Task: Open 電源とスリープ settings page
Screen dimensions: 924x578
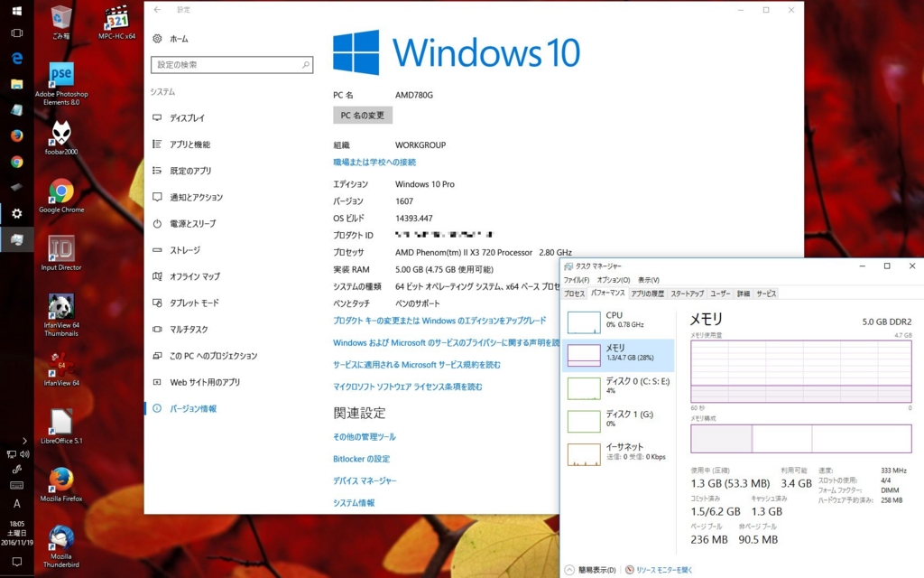Action: point(232,224)
